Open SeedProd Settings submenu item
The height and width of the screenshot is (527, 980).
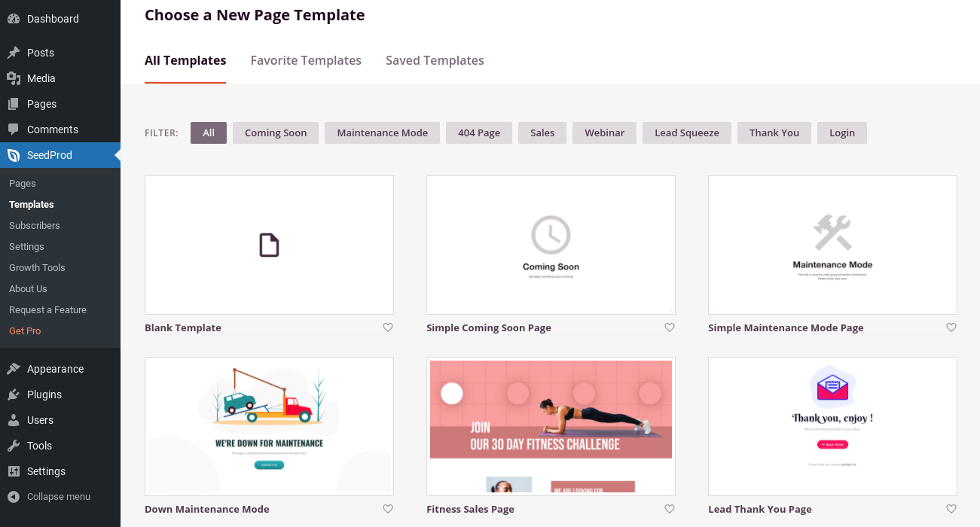click(26, 247)
